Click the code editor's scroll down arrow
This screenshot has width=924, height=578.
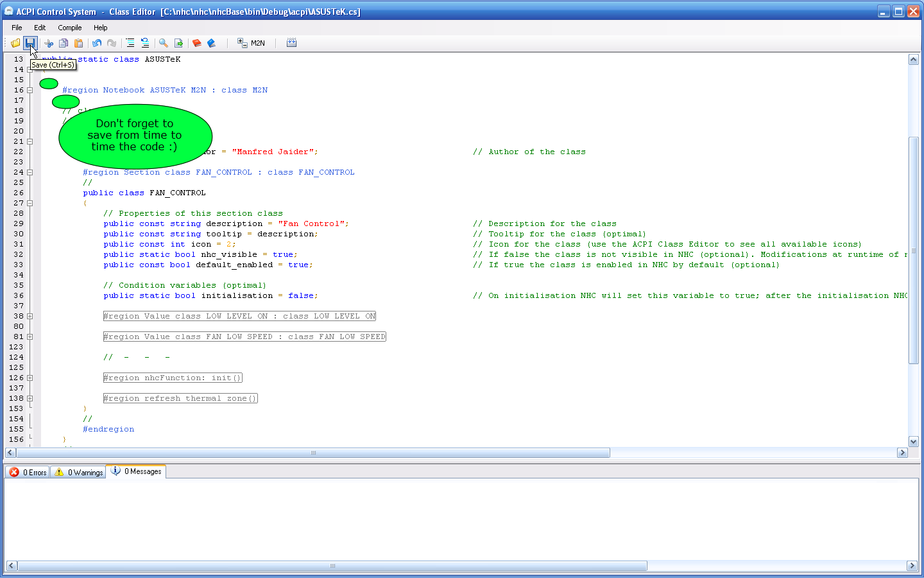click(x=913, y=441)
